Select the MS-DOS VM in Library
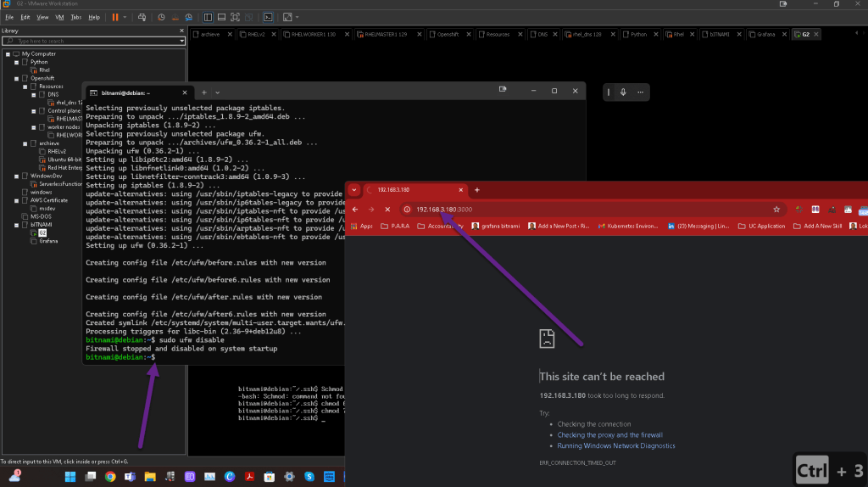This screenshot has height=487, width=868. [41, 216]
